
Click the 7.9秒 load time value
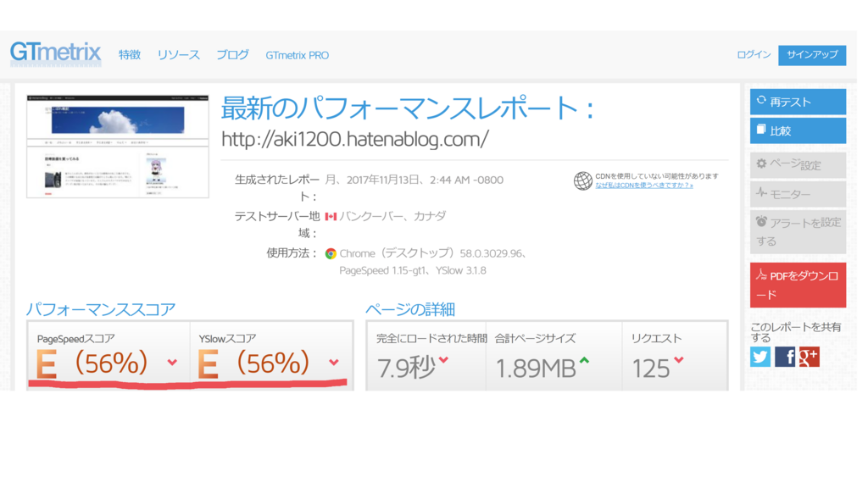[x=406, y=368]
